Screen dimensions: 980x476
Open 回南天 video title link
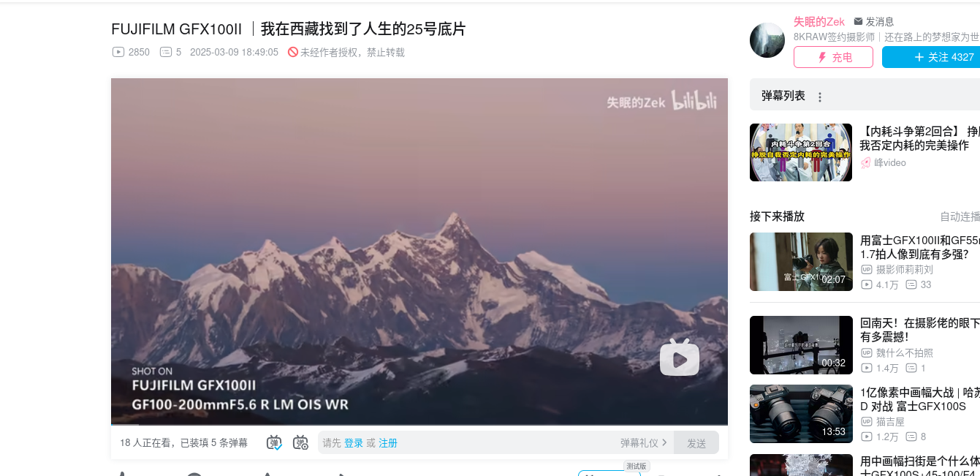click(x=920, y=330)
